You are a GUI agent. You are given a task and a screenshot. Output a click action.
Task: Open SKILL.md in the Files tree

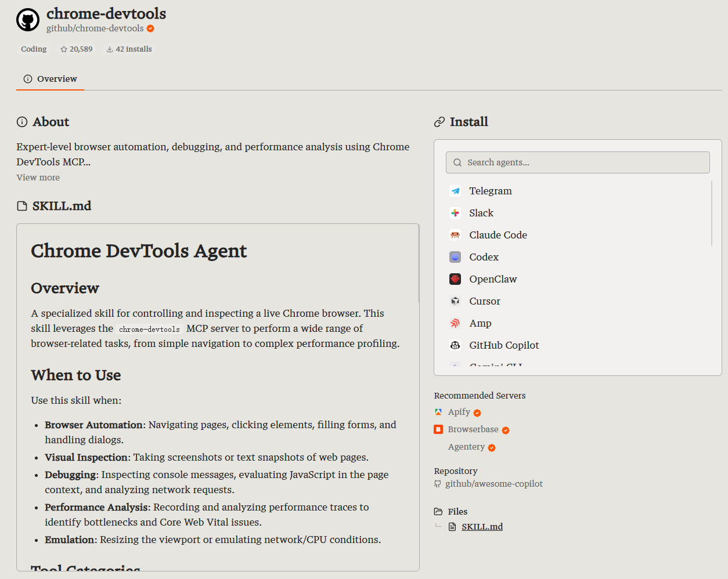tap(482, 527)
